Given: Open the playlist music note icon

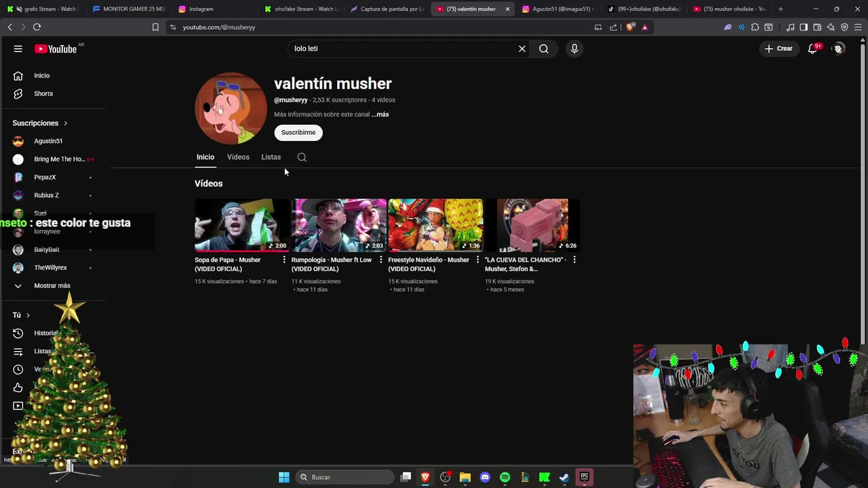Looking at the screenshot, I should point(790,27).
